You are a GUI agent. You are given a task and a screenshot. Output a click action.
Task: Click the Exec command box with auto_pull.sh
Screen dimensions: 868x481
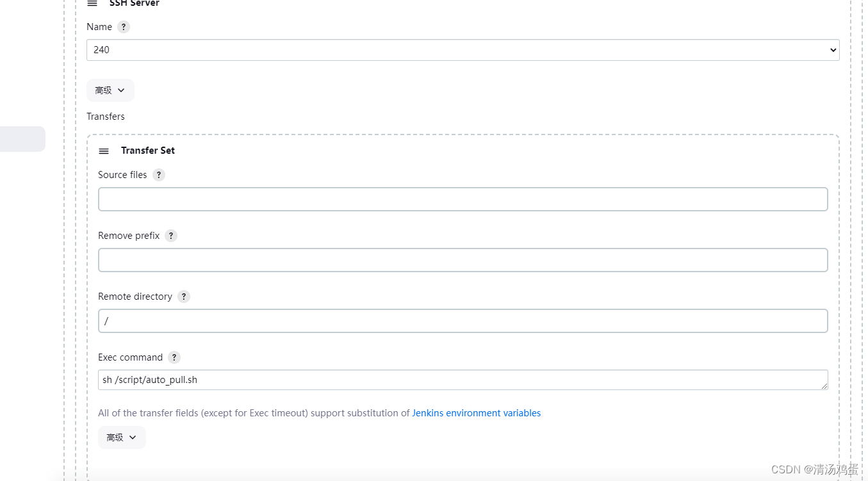(x=463, y=380)
